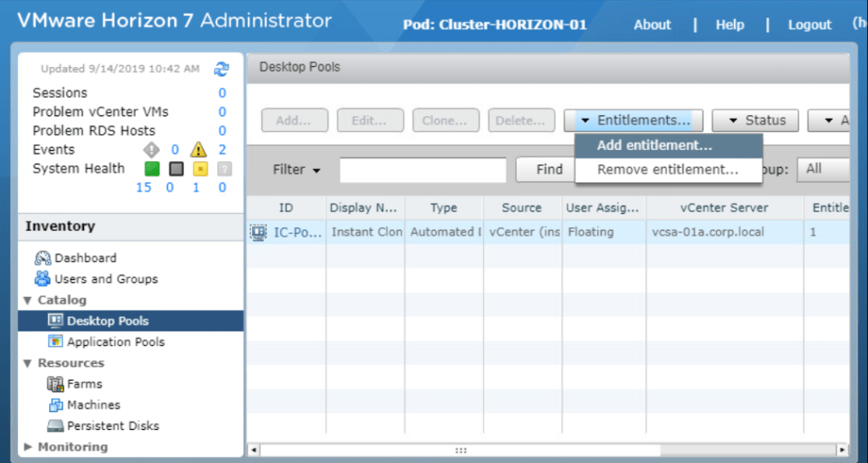The image size is (868, 463).
Task: Click the filter text input field
Action: [x=423, y=170]
